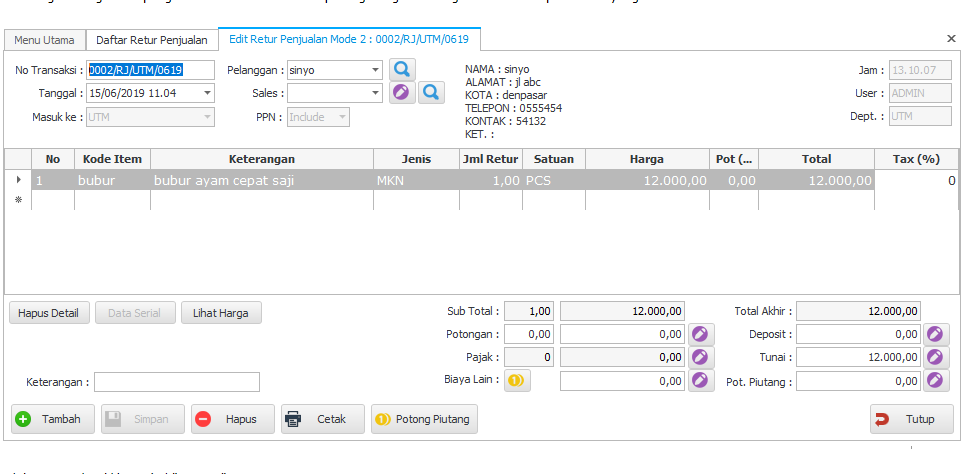This screenshot has width=963, height=474.
Task: Click the Cetak print button
Action: pos(323,419)
